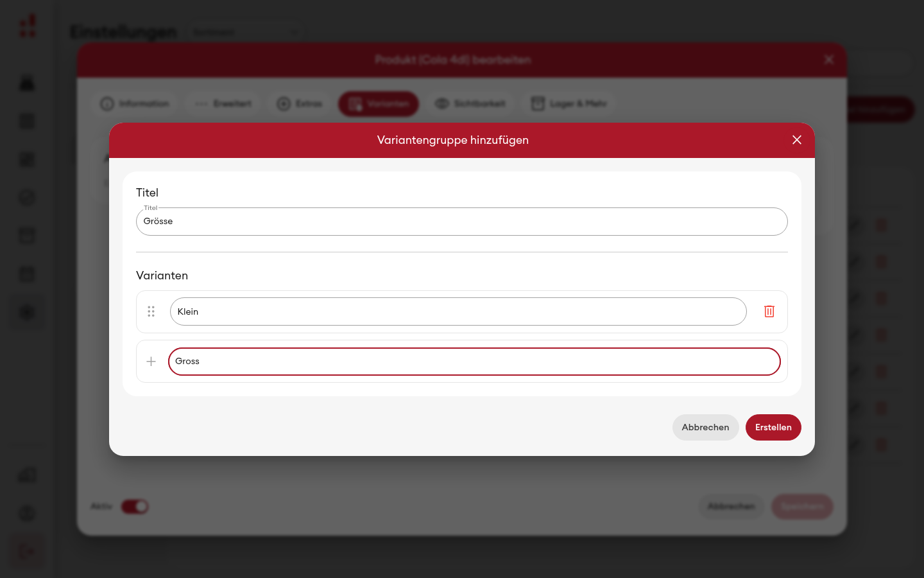Viewport: 924px width, 578px height.
Task: Edit the Klein variant name field
Action: click(458, 311)
